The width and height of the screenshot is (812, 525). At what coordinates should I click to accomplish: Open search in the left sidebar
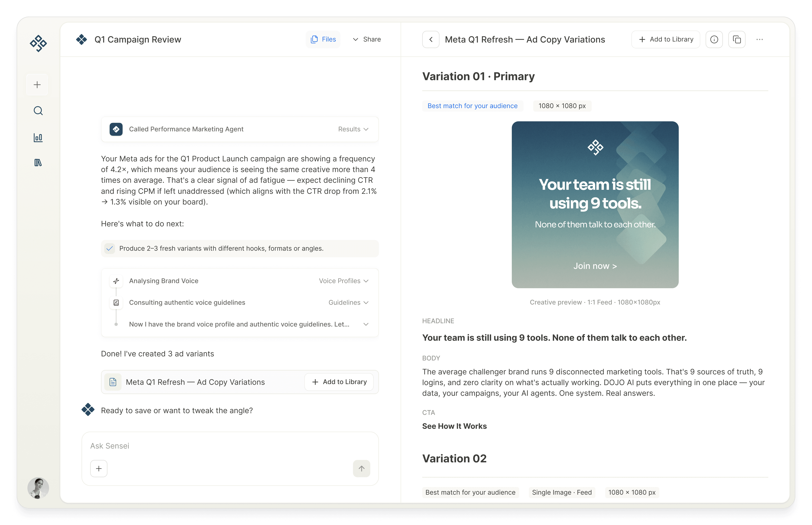tap(38, 110)
